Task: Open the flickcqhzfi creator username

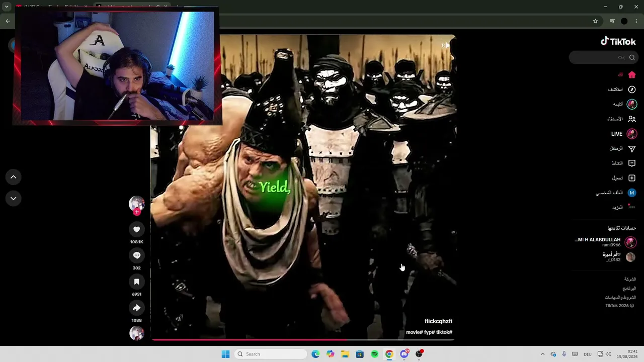Action: pos(438,321)
